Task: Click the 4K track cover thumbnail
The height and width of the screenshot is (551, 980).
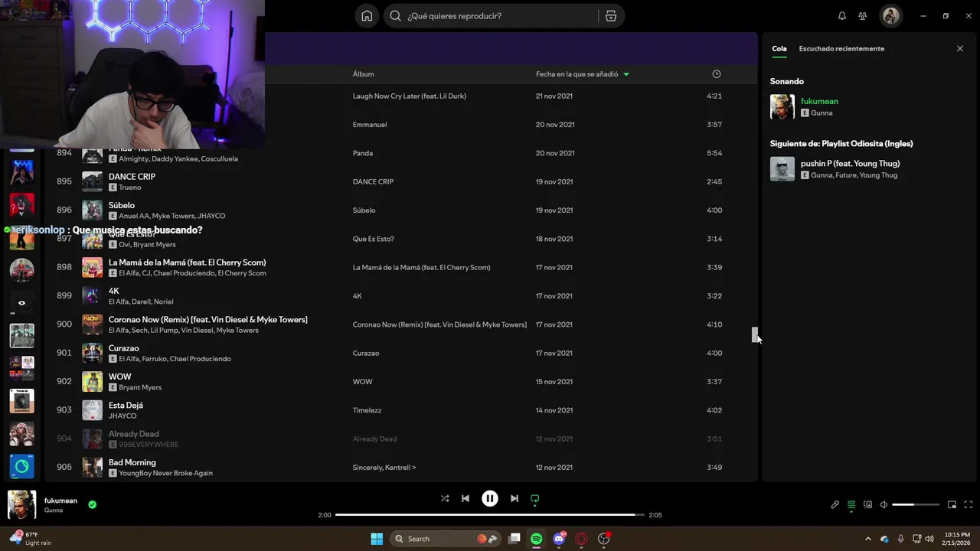Action: pos(92,295)
